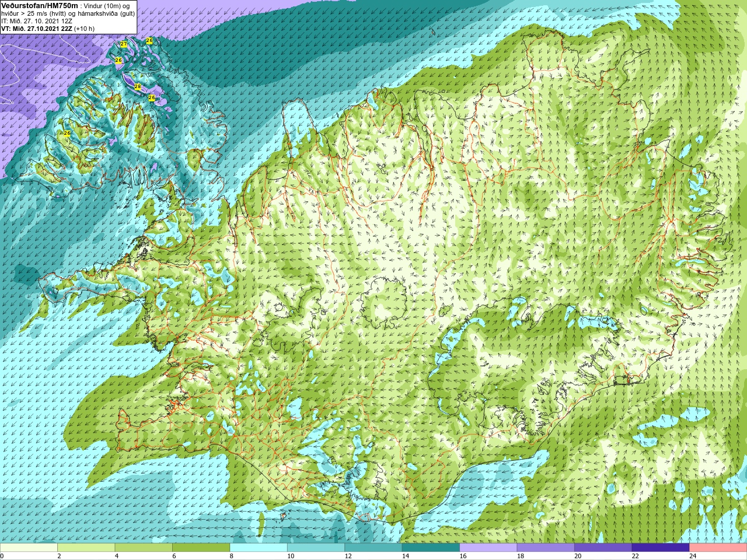747x560 pixels.
Task: Click the scale tick label 12
Action: click(x=348, y=556)
